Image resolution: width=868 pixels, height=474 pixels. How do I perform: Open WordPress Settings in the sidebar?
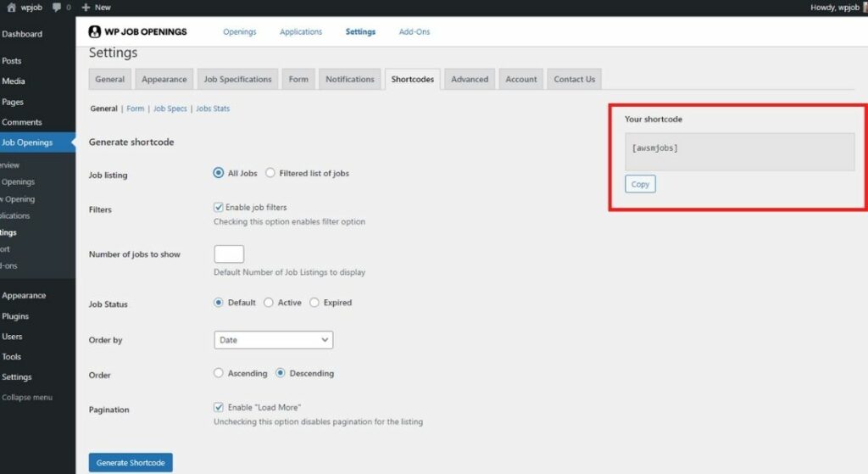click(17, 376)
